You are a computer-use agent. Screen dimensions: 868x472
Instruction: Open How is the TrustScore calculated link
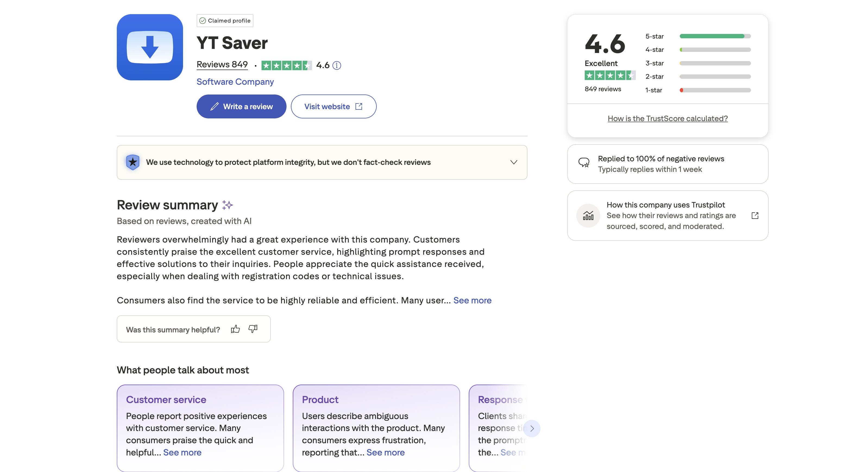[668, 118]
